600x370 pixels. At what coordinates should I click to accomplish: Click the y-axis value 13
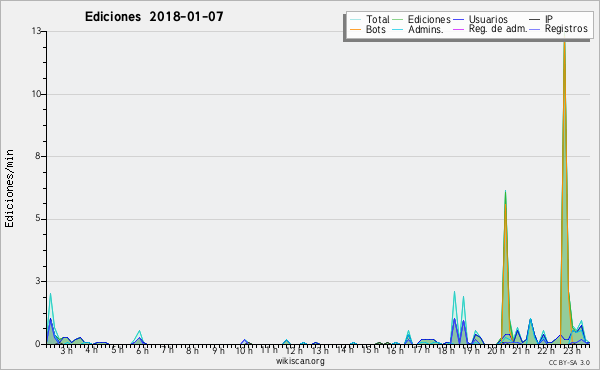point(36,31)
